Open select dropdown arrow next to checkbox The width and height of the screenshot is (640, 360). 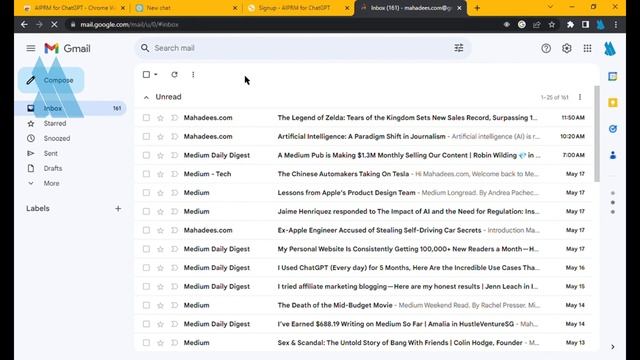[156, 74]
